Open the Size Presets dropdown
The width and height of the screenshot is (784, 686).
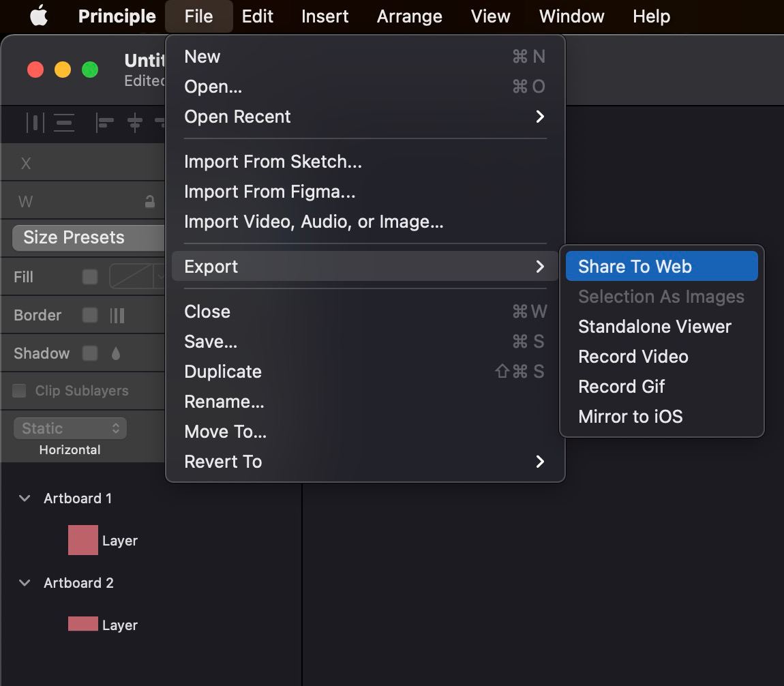[x=89, y=237]
